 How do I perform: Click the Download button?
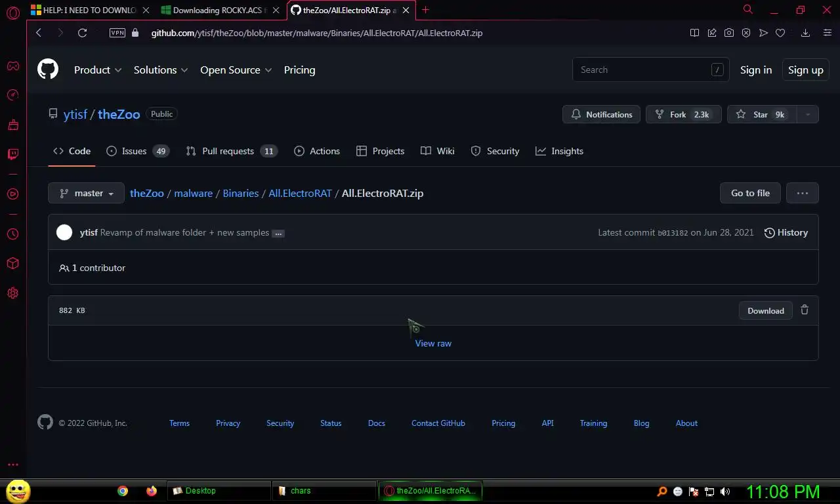tap(766, 310)
